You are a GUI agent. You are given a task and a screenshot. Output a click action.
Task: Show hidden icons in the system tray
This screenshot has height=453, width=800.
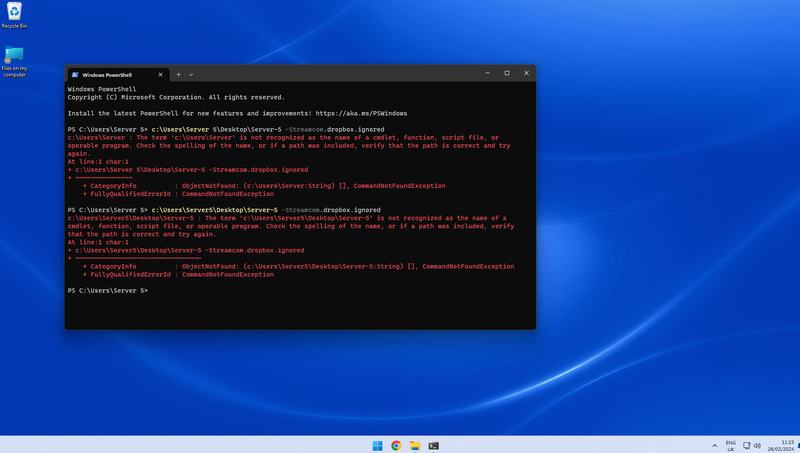714,445
